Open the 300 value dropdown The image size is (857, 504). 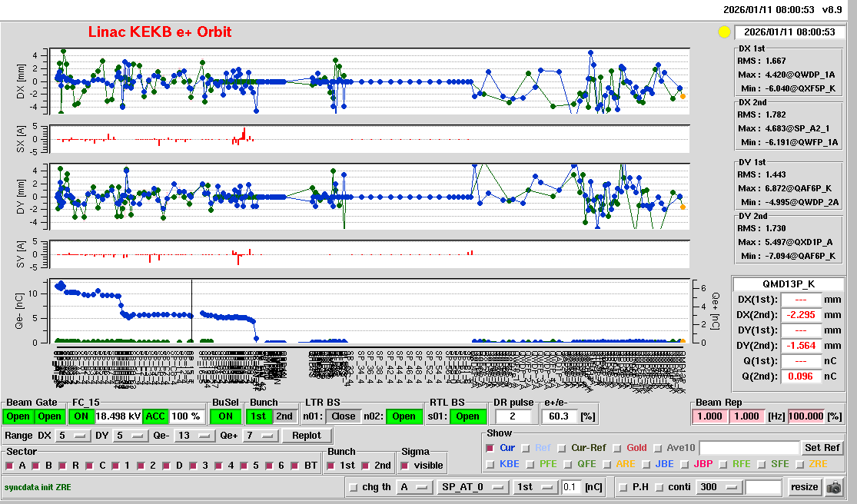pyautogui.click(x=717, y=487)
